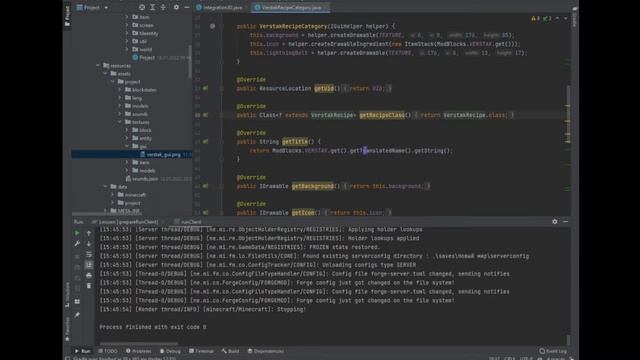The image size is (640, 360).
Task: Open the Problems tool window tab
Action: coord(138,351)
